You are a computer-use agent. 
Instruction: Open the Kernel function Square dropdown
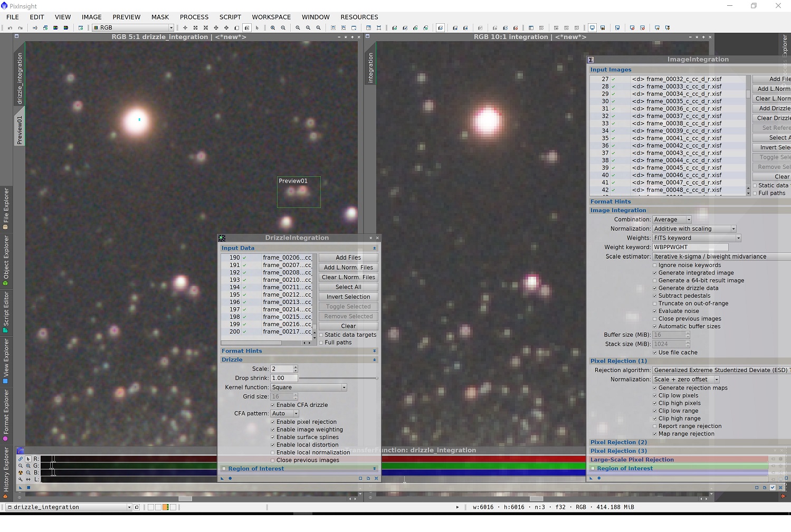pos(309,387)
